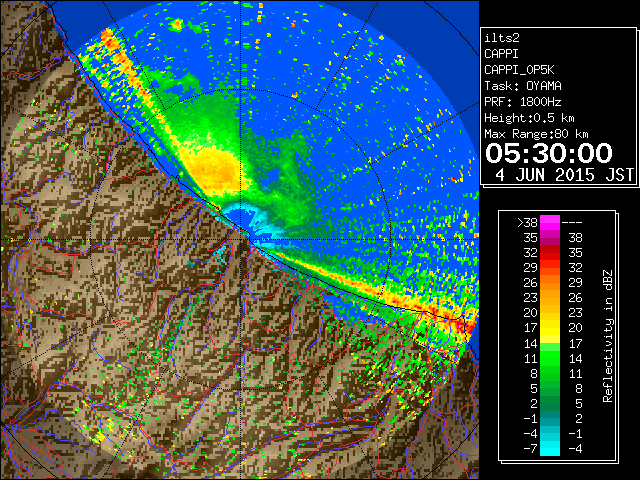Screen dimensions: 640x480
Task: Select the "PRF: 1800Hz" value
Action: point(523,102)
